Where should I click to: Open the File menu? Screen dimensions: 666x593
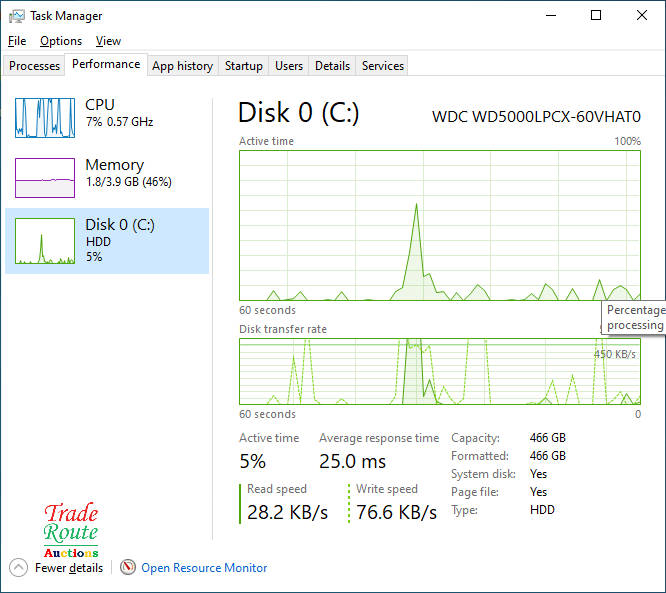pos(16,41)
